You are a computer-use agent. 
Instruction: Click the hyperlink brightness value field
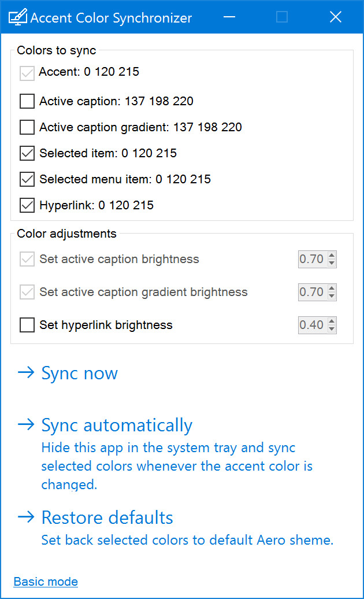313,325
